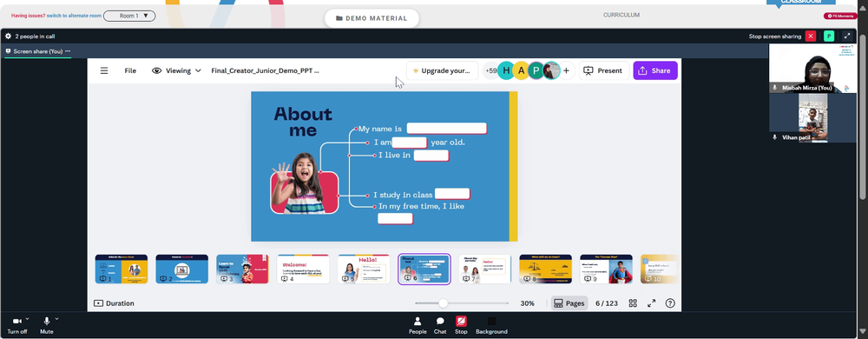This screenshot has width=868, height=339.
Task: Click the I live in blank field
Action: (x=431, y=156)
